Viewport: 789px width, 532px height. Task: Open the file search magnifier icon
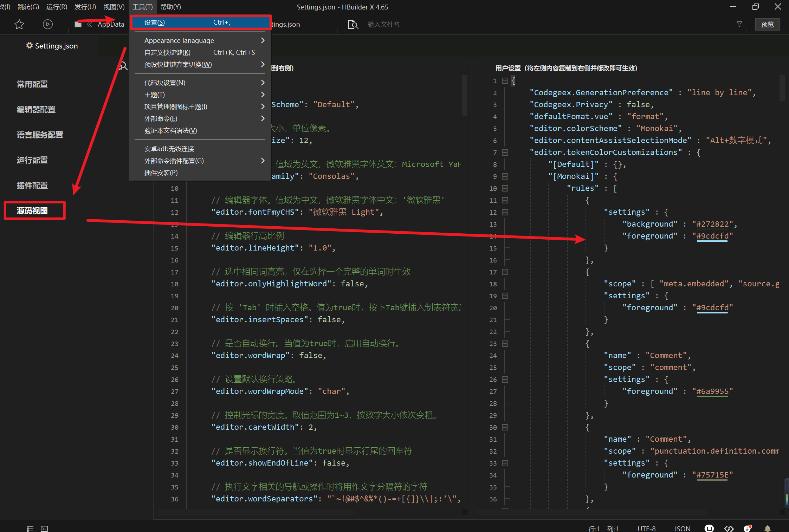(x=353, y=24)
